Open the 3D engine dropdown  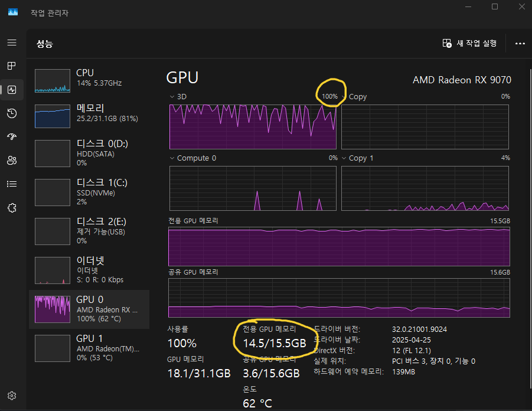(x=172, y=97)
